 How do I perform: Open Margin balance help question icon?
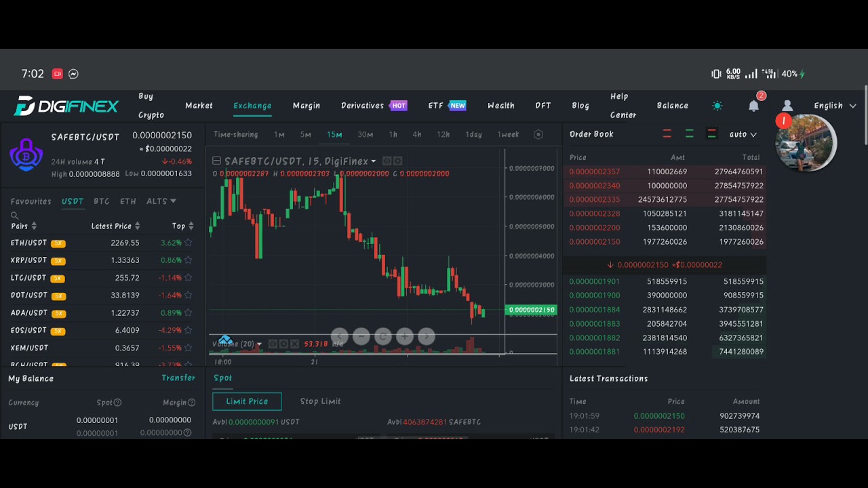click(192, 403)
